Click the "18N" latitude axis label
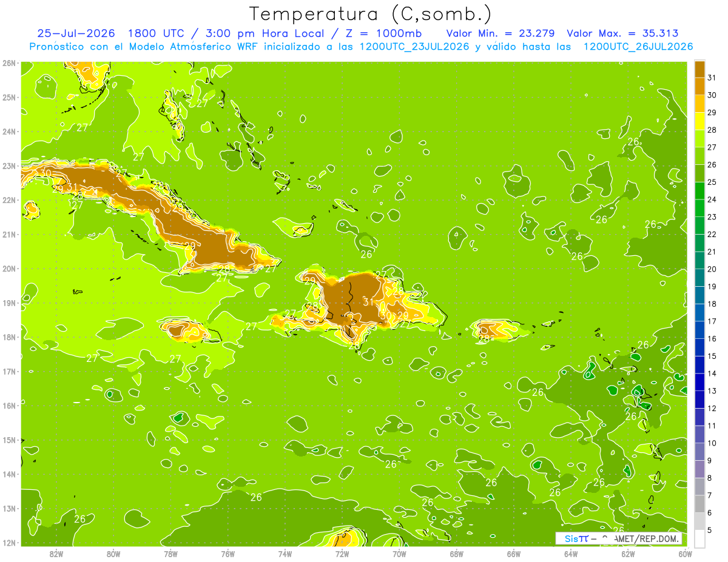This screenshot has width=728, height=562. [x=8, y=337]
